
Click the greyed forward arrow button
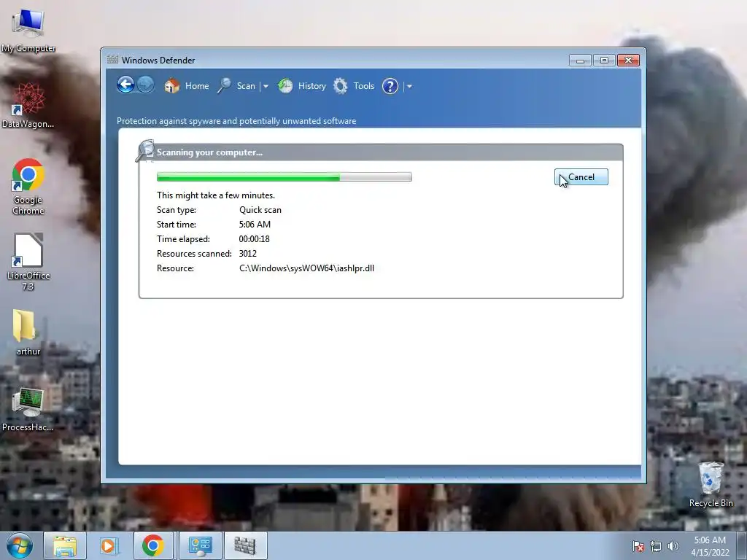tap(146, 85)
